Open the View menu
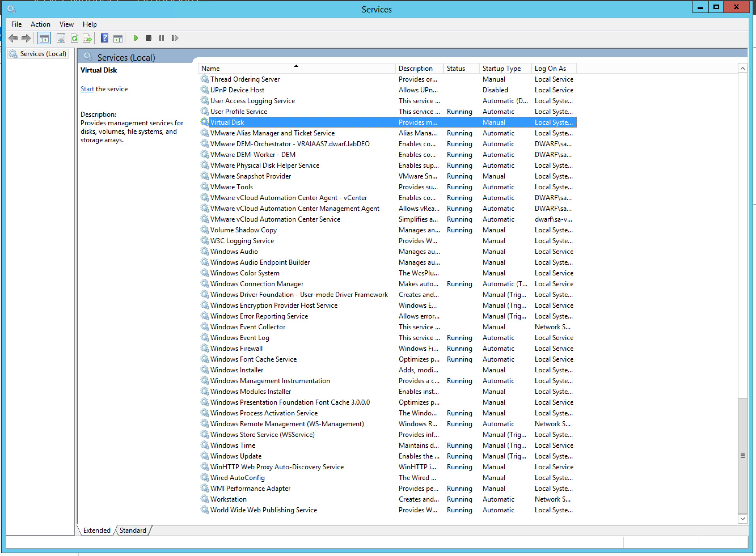 (x=66, y=24)
